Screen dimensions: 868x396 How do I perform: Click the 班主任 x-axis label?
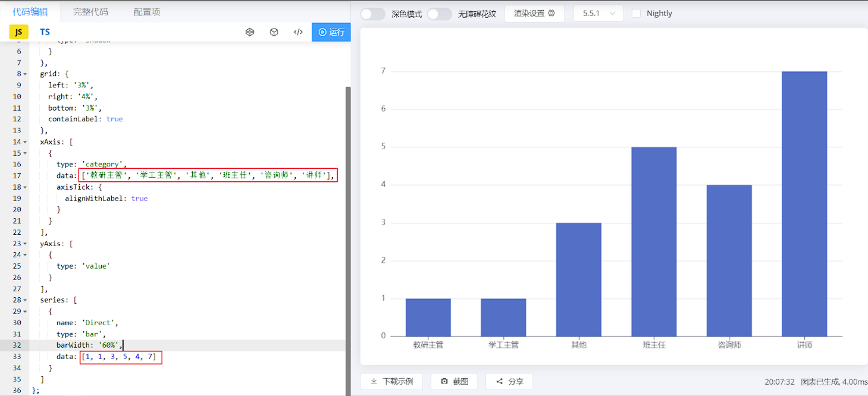pos(654,345)
